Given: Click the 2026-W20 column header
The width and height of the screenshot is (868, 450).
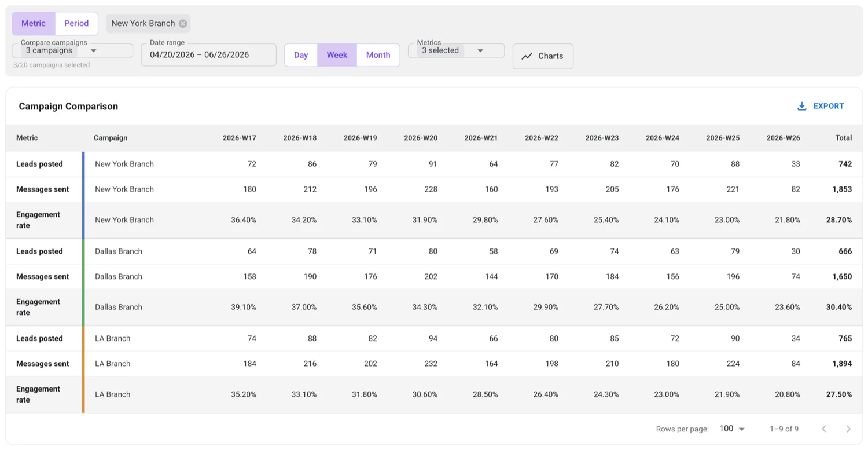Looking at the screenshot, I should pyautogui.click(x=421, y=138).
